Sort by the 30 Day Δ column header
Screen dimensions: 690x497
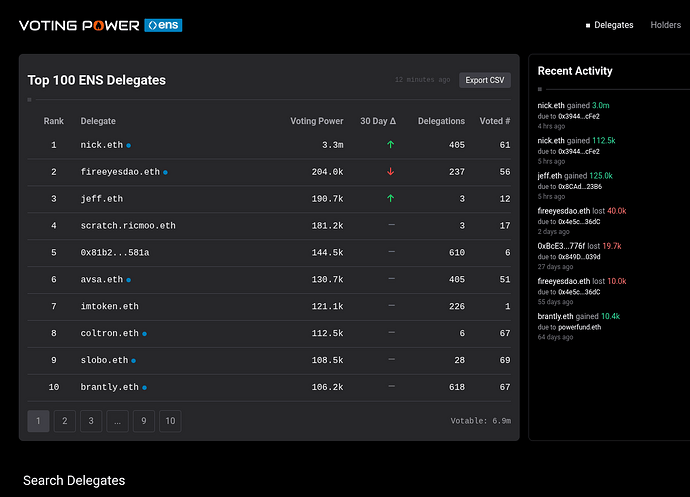(x=378, y=121)
